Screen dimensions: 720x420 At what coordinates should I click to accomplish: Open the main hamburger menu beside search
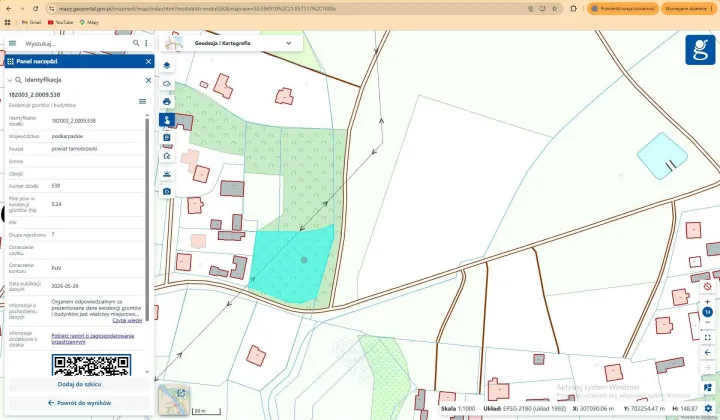(x=12, y=43)
